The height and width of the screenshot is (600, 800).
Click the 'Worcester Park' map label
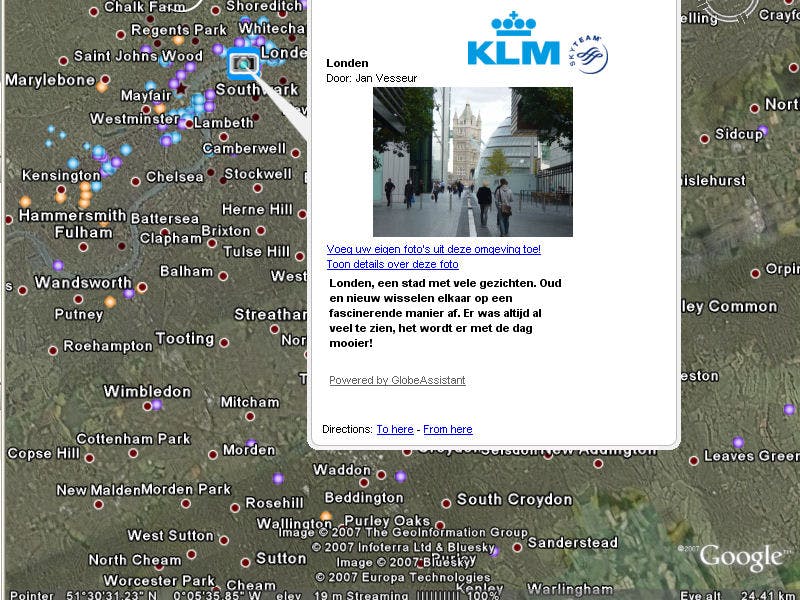pos(159,581)
